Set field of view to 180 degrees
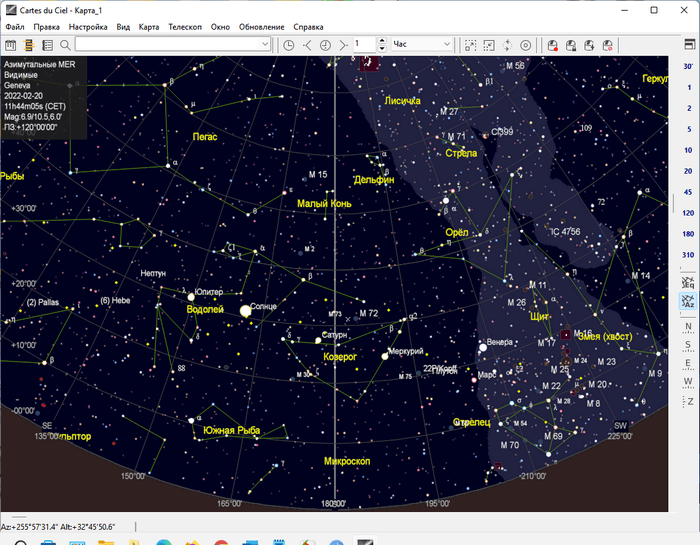This screenshot has height=545, width=700. 688,234
